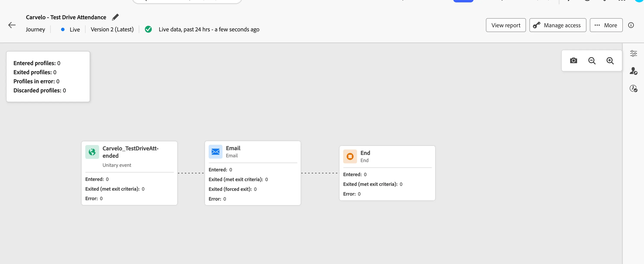Click the green check live data icon
This screenshot has width=644, height=264.
[x=148, y=29]
